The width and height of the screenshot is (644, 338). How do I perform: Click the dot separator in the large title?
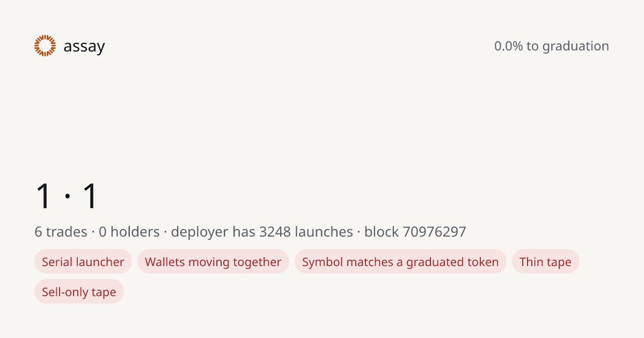67,197
